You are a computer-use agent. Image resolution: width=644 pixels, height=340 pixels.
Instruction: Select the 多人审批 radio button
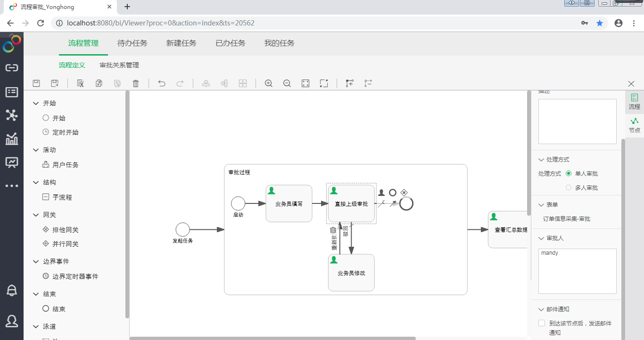[x=569, y=188]
